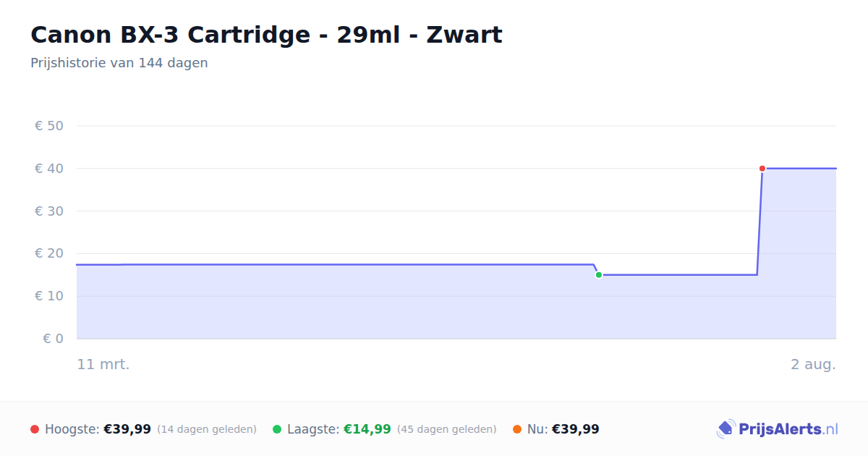The width and height of the screenshot is (868, 456).
Task: Click the Canon BX-3 Cartridge product title
Action: click(x=266, y=35)
